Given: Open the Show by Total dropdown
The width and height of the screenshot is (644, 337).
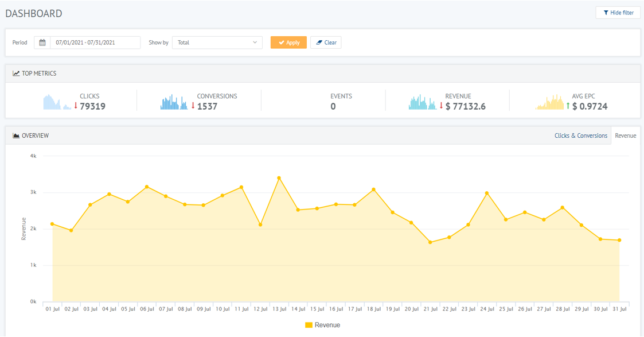Looking at the screenshot, I should click(217, 42).
